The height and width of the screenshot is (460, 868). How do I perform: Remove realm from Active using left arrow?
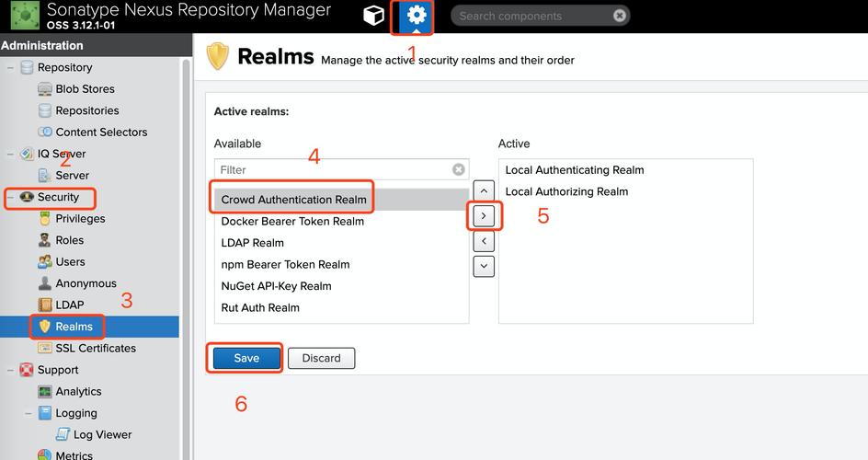tap(484, 241)
